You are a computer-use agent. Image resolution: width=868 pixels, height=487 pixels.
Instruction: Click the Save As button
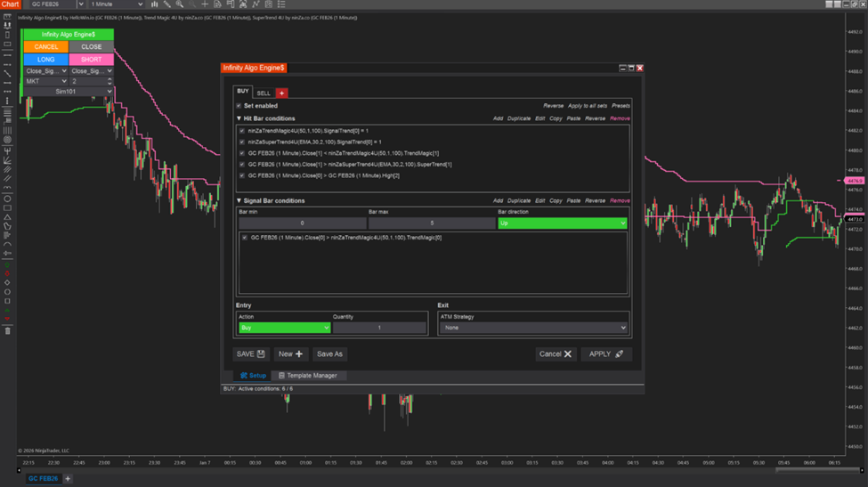(x=329, y=354)
